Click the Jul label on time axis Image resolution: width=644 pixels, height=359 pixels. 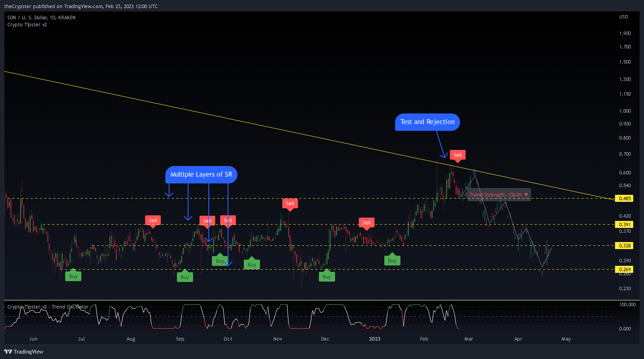[82, 339]
